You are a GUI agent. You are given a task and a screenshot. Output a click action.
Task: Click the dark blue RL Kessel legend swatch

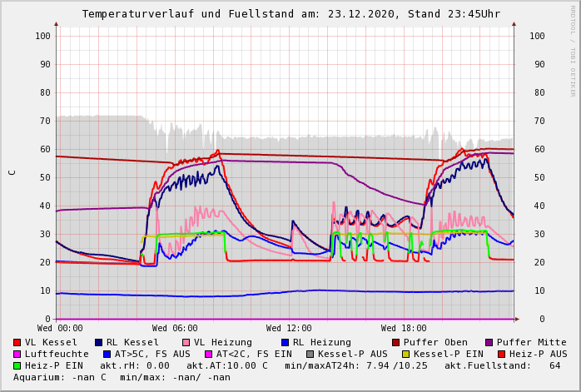[99, 343]
